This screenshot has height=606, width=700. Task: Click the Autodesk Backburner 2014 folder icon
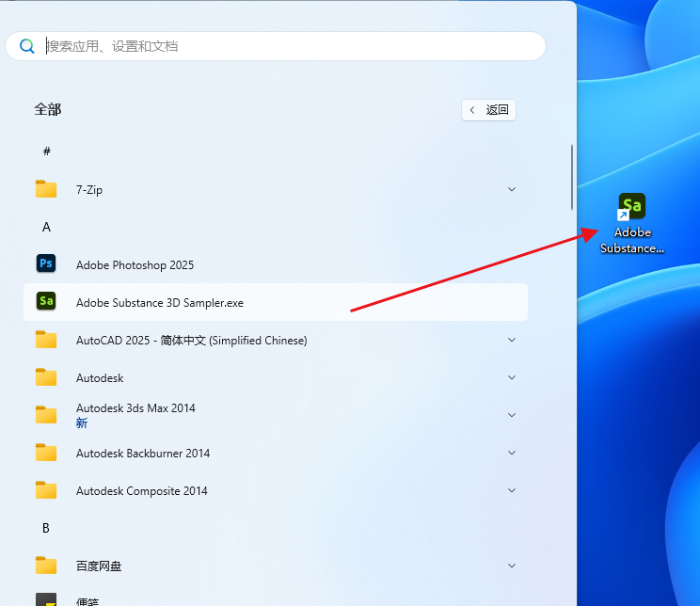coord(46,453)
